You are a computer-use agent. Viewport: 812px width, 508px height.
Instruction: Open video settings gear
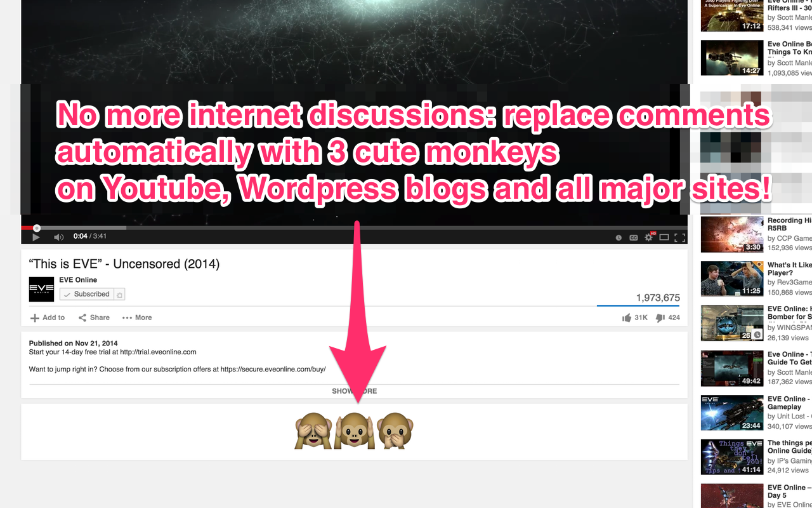(649, 237)
